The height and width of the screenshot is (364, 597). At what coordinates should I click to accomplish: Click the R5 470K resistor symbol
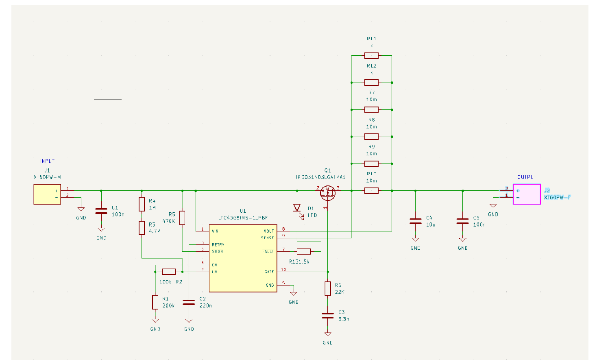[182, 218]
